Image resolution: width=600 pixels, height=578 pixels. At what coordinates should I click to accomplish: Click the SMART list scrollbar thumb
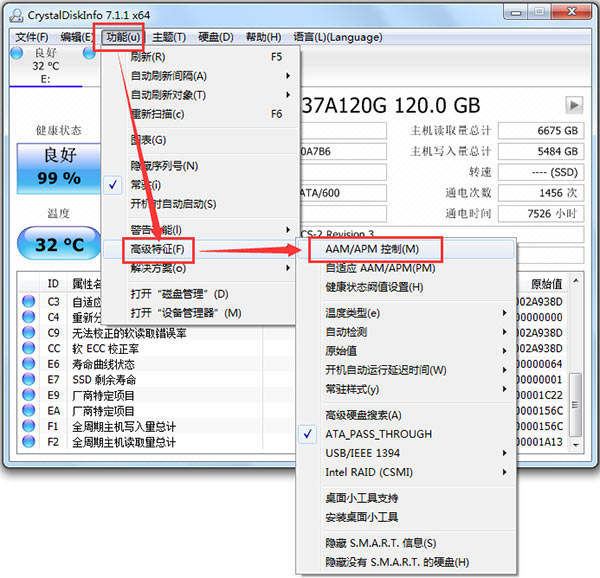575,404
